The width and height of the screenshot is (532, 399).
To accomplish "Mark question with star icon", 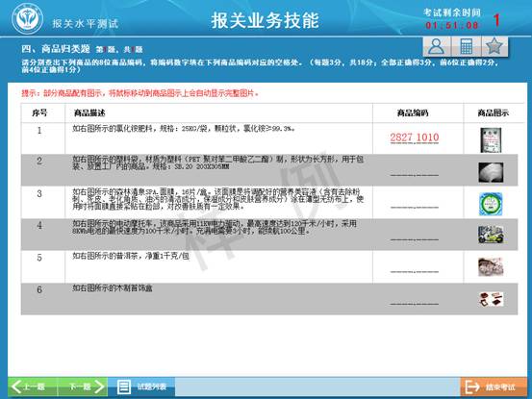I will pos(494,46).
